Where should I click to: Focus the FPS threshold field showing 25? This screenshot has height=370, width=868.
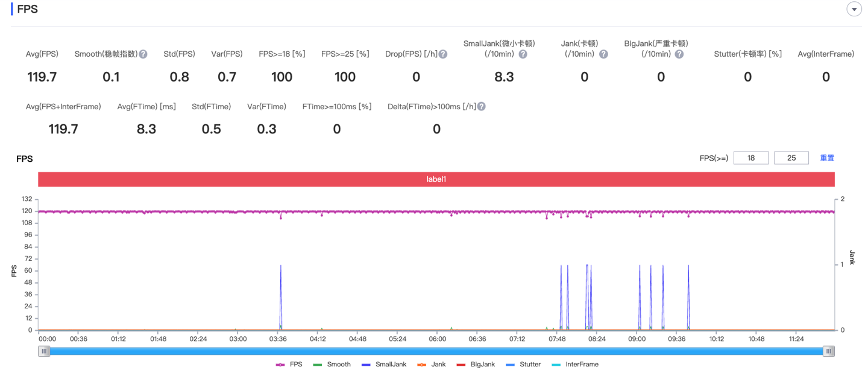(x=791, y=158)
